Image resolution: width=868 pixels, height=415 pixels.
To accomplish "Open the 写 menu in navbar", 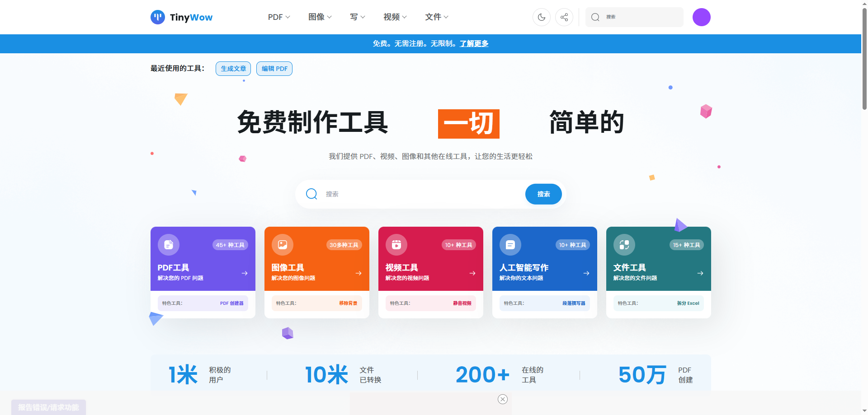I will [357, 17].
